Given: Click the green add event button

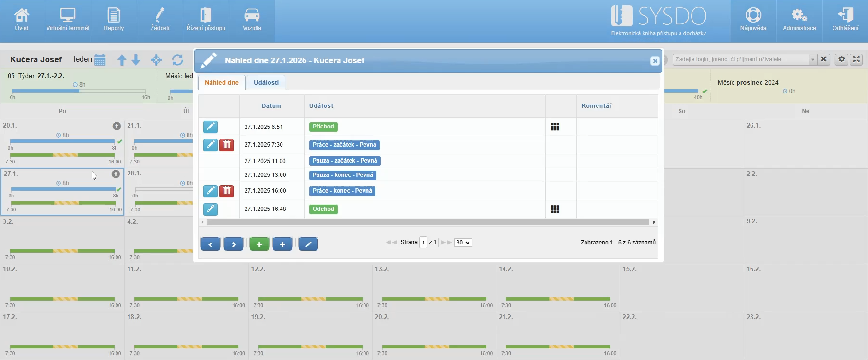Looking at the screenshot, I should pos(259,244).
